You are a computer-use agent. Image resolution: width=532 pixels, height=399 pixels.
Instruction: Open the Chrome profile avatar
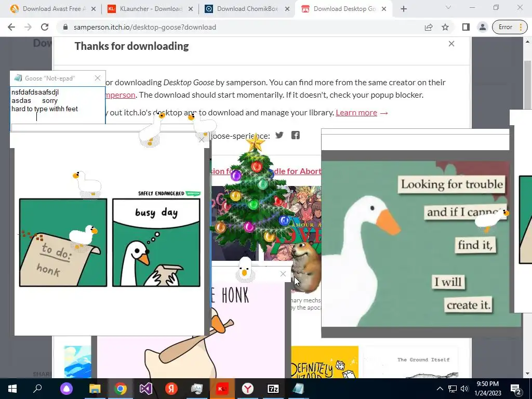(x=483, y=27)
